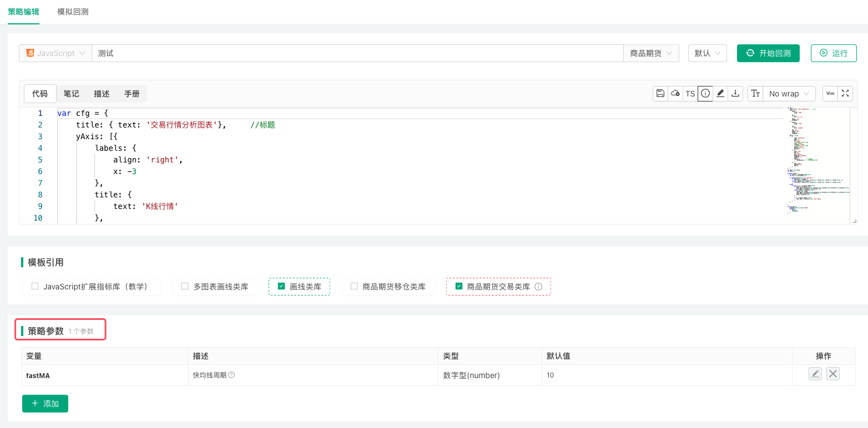Open the cloud settings icon in editor toolbar
This screenshot has height=428, width=868.
click(675, 94)
